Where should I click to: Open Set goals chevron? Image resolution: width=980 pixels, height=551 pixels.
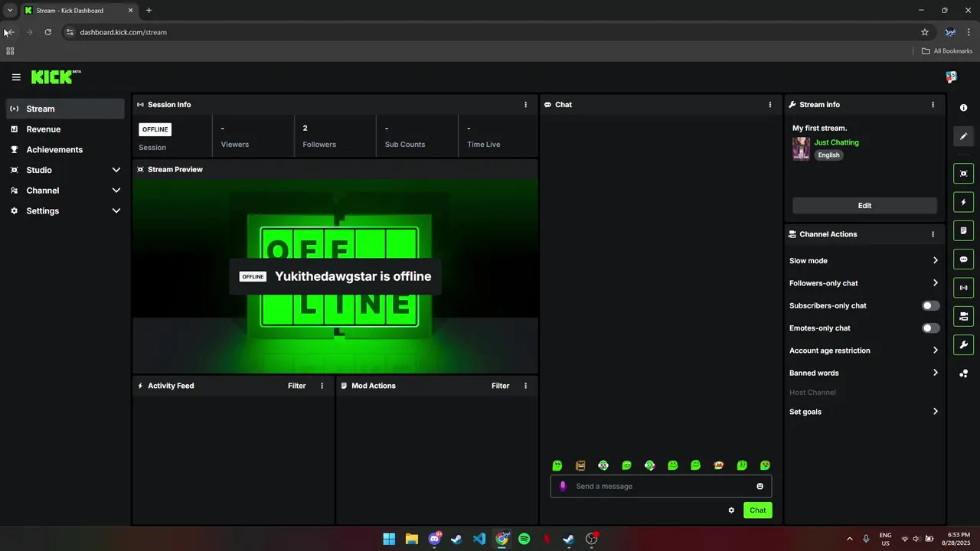(935, 412)
